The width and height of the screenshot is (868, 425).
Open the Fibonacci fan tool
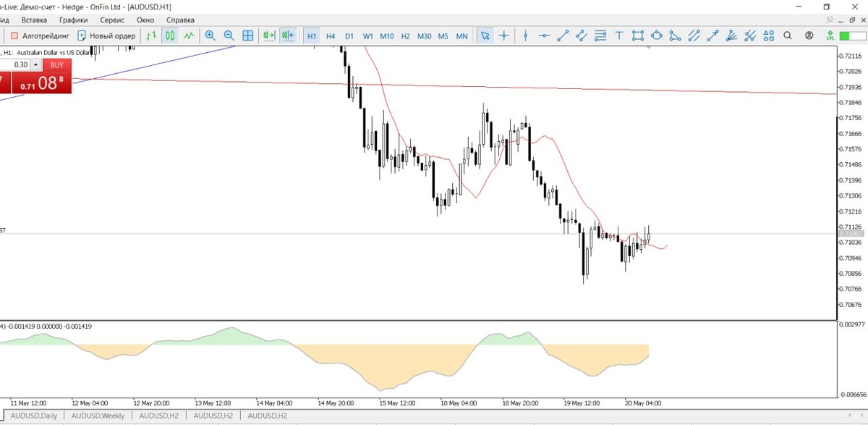tap(732, 35)
